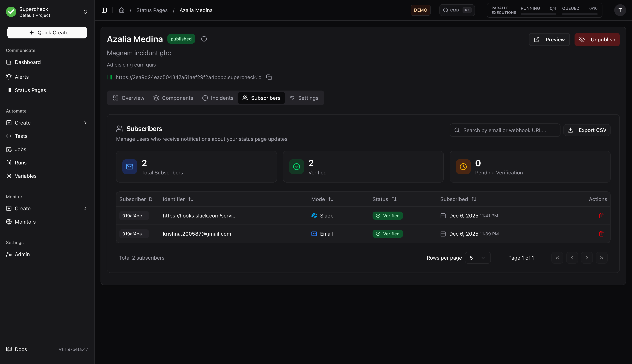The height and width of the screenshot is (364, 632).
Task: Select Status Pages in the sidebar
Action: (x=30, y=90)
